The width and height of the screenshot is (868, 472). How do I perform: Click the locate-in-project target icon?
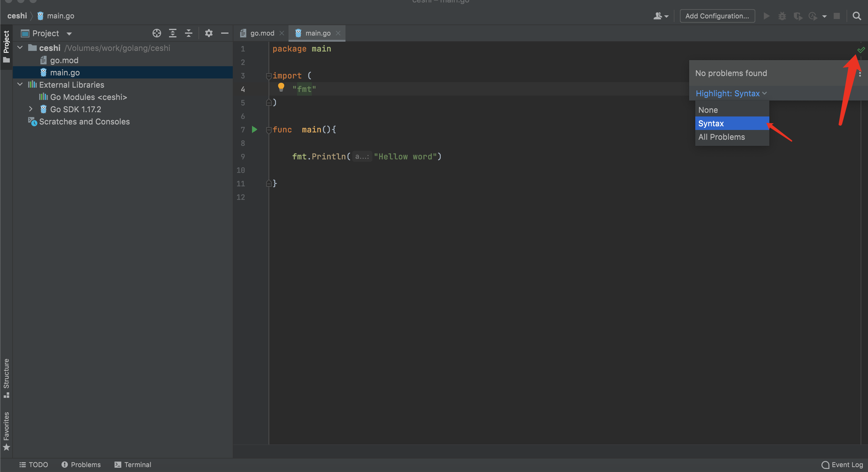click(x=157, y=33)
